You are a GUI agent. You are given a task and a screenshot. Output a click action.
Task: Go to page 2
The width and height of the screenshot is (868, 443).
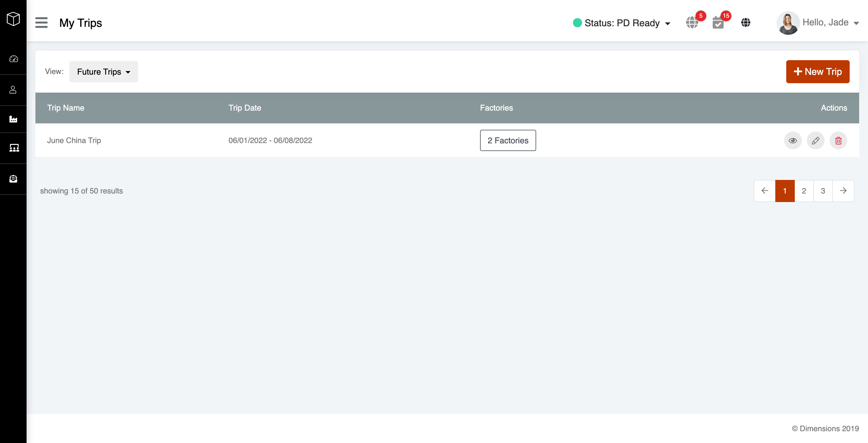[804, 191]
